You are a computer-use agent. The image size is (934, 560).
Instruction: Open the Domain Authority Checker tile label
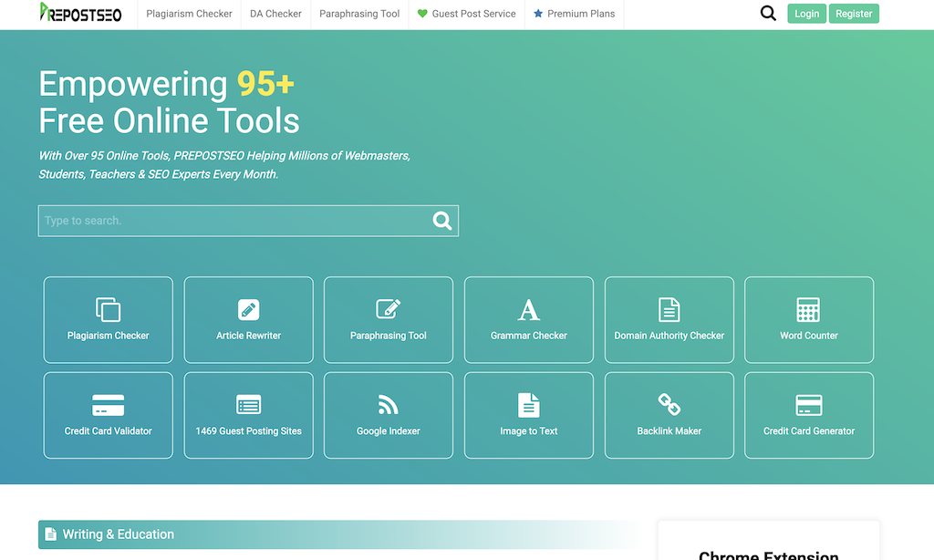(669, 336)
